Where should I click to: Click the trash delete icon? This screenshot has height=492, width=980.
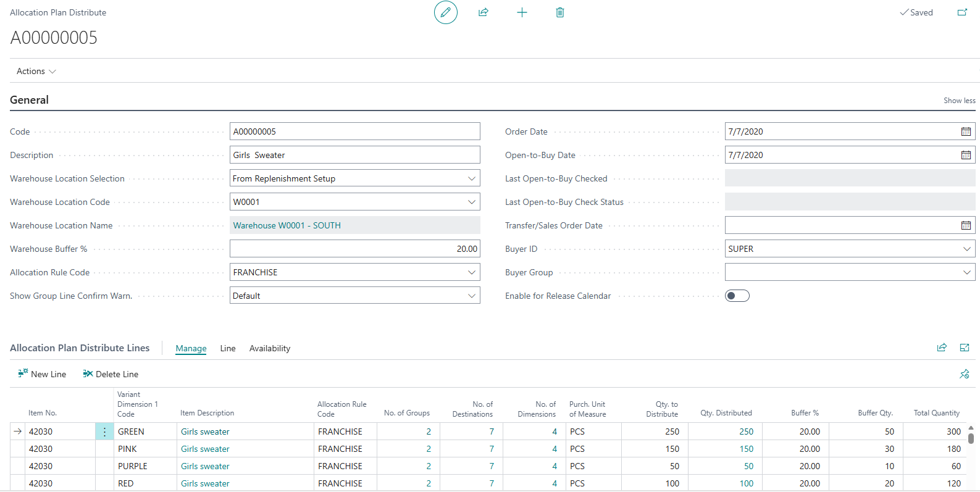point(560,12)
